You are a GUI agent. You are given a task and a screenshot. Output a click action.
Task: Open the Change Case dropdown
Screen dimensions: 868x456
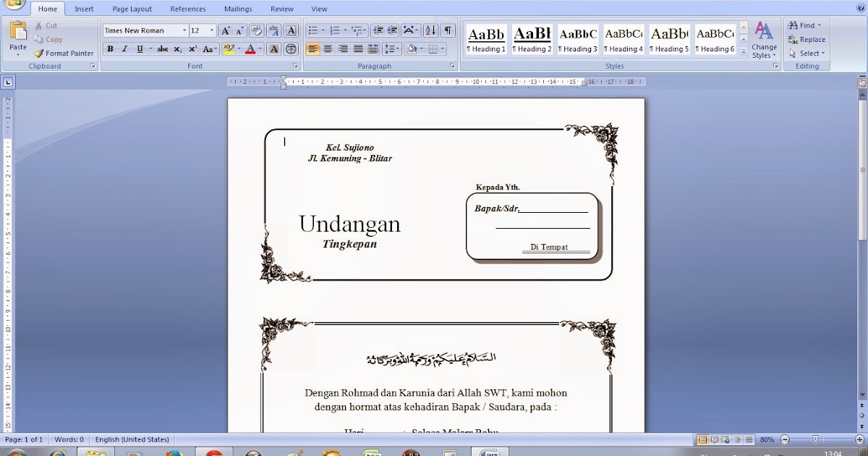[210, 49]
